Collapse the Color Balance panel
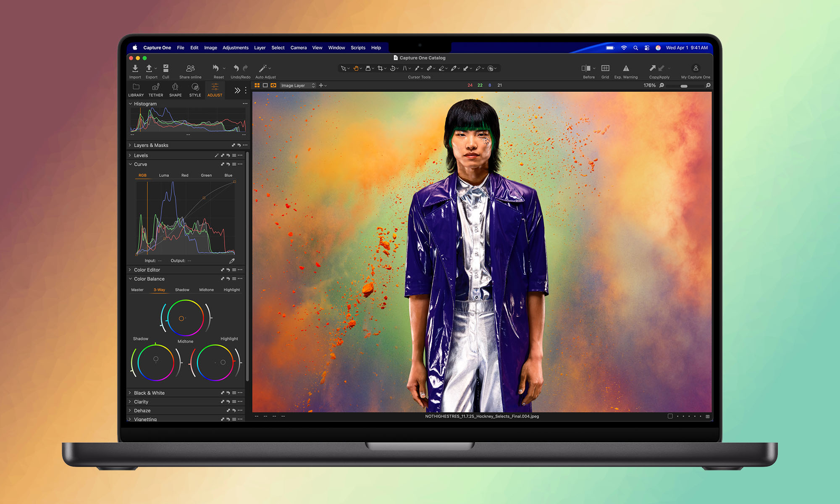Image resolution: width=840 pixels, height=504 pixels. coord(130,279)
